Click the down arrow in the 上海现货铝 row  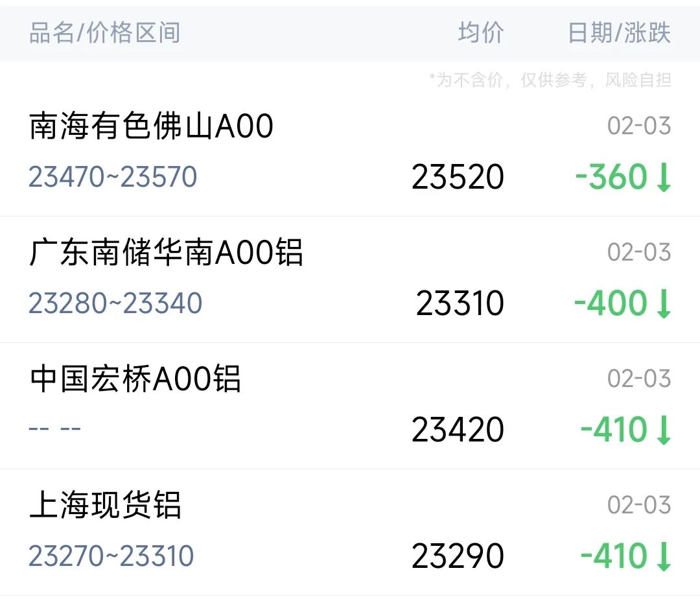pyautogui.click(x=662, y=557)
